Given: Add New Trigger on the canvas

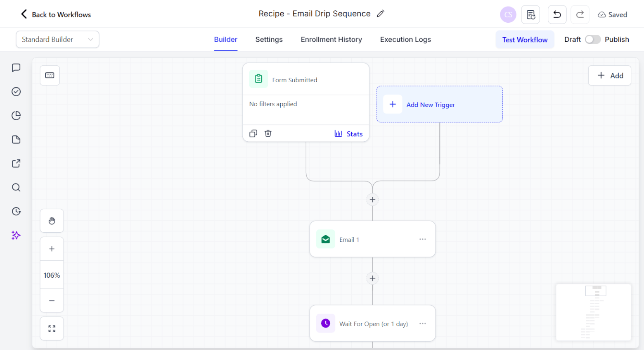Looking at the screenshot, I should [439, 104].
